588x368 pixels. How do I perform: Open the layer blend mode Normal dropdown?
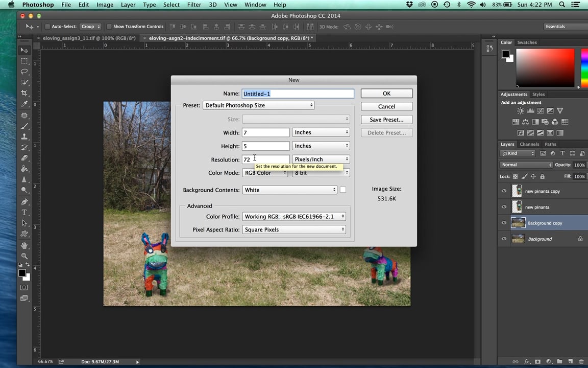[x=526, y=165]
